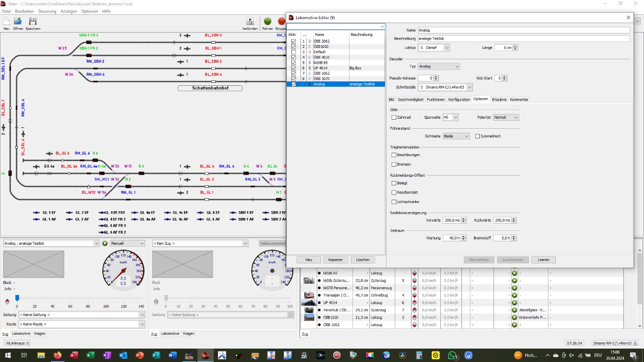Open Firefox from the Windows taskbar
The height and width of the screenshot is (362, 644).
(57, 355)
